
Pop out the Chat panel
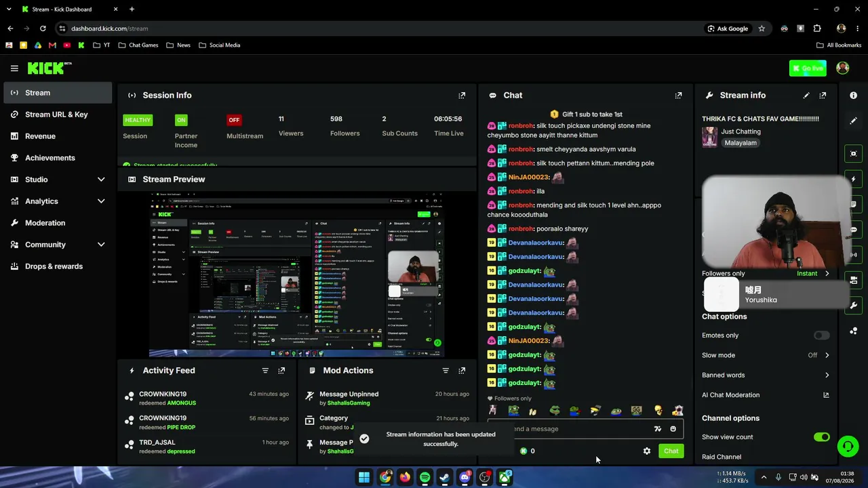[x=678, y=96]
